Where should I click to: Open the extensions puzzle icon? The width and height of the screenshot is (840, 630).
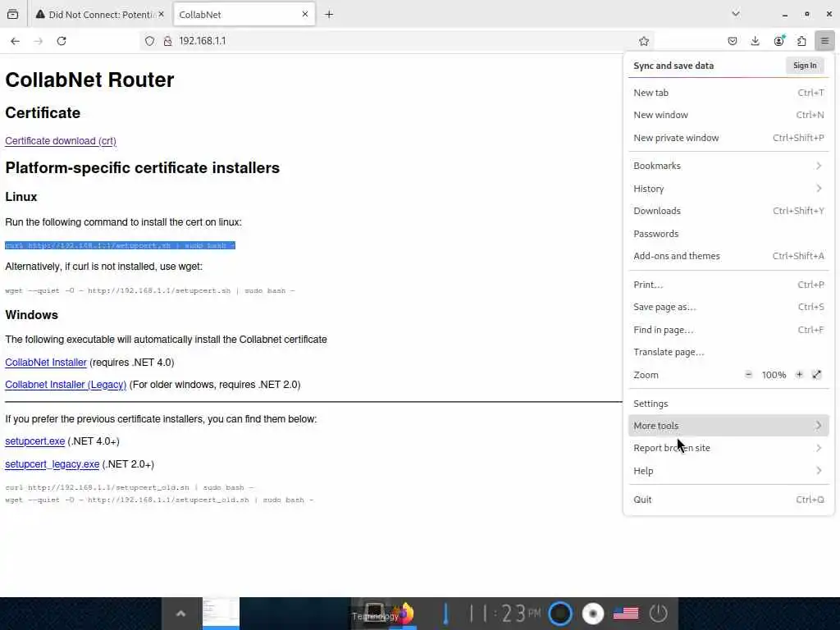[x=802, y=41]
